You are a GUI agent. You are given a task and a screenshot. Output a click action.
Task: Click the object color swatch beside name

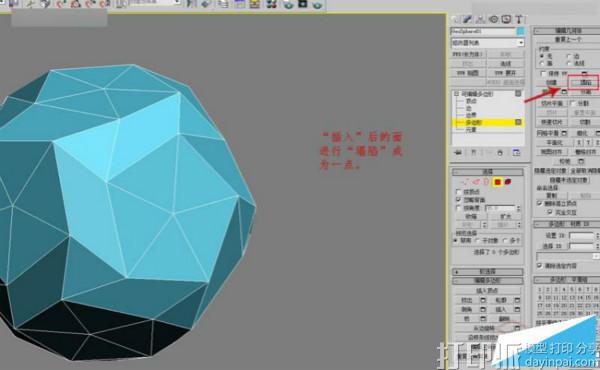[521, 31]
